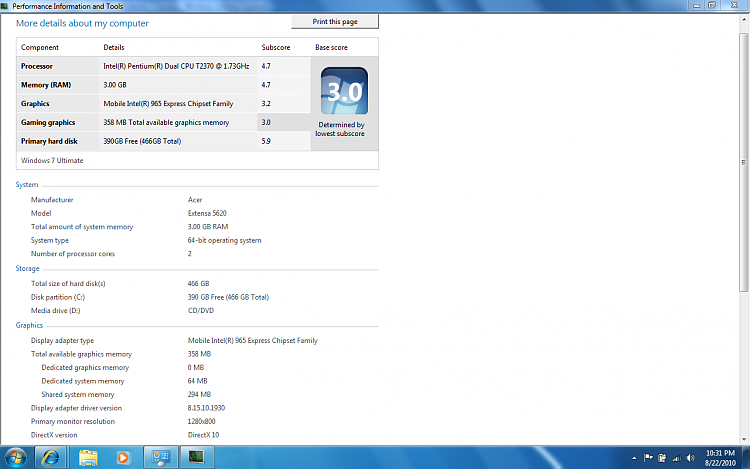Image resolution: width=750 pixels, height=469 pixels.
Task: Select the Memory (RAM) row label
Action: [46, 85]
